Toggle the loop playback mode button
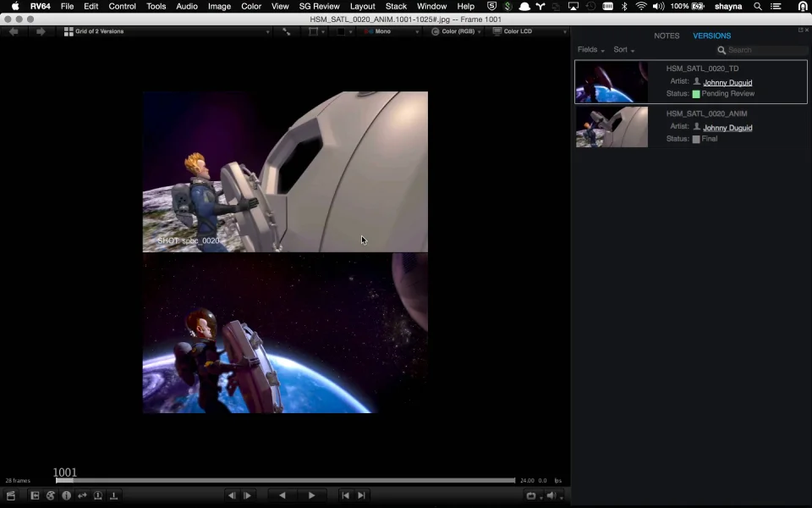This screenshot has height=508, width=812. pos(531,495)
